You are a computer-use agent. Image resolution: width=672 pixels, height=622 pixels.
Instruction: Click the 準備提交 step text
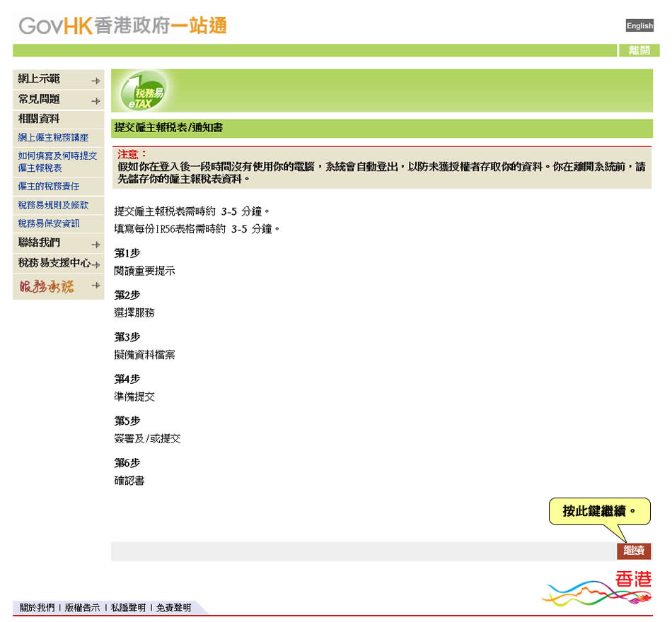134,397
